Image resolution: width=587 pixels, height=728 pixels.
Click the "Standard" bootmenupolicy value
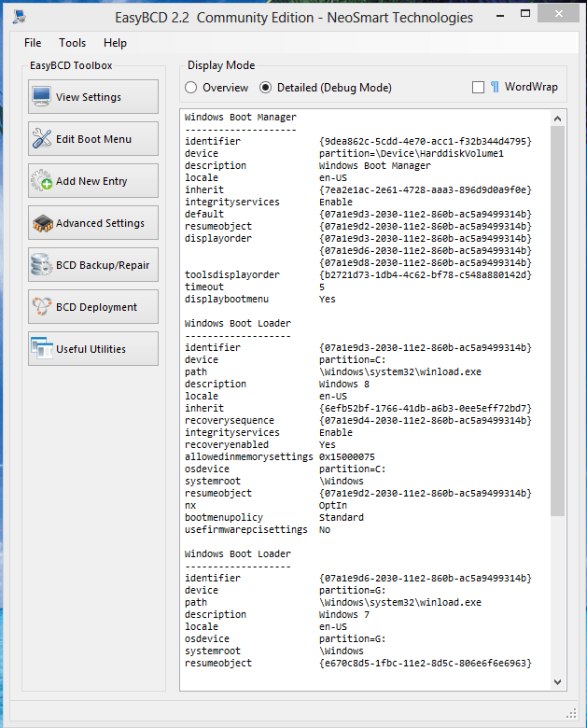[342, 517]
